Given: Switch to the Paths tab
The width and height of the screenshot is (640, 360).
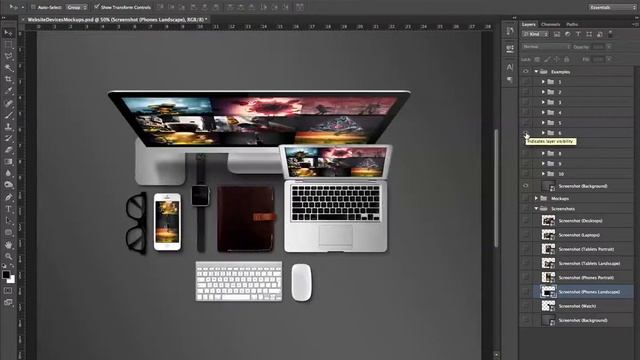Looking at the screenshot, I should coord(572,24).
